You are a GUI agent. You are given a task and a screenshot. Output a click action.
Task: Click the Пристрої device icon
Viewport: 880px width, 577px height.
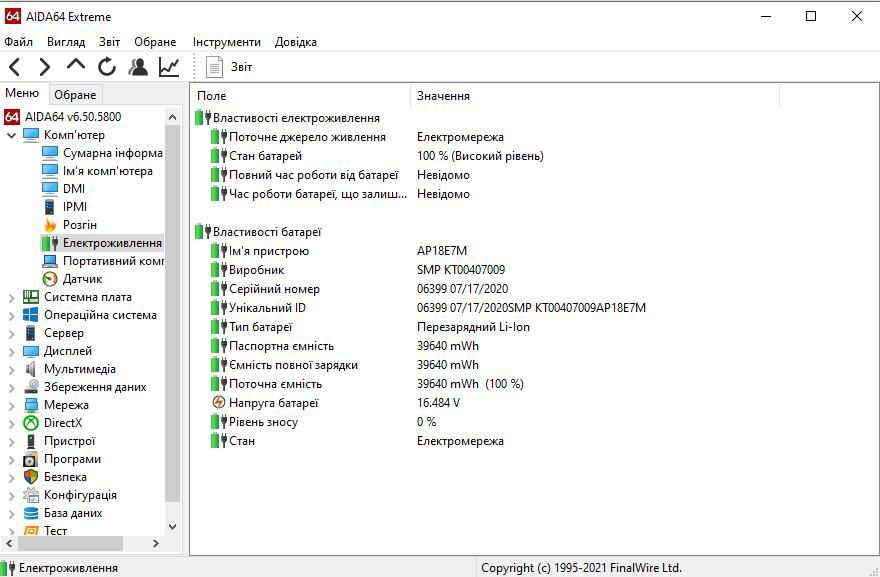pyautogui.click(x=30, y=441)
